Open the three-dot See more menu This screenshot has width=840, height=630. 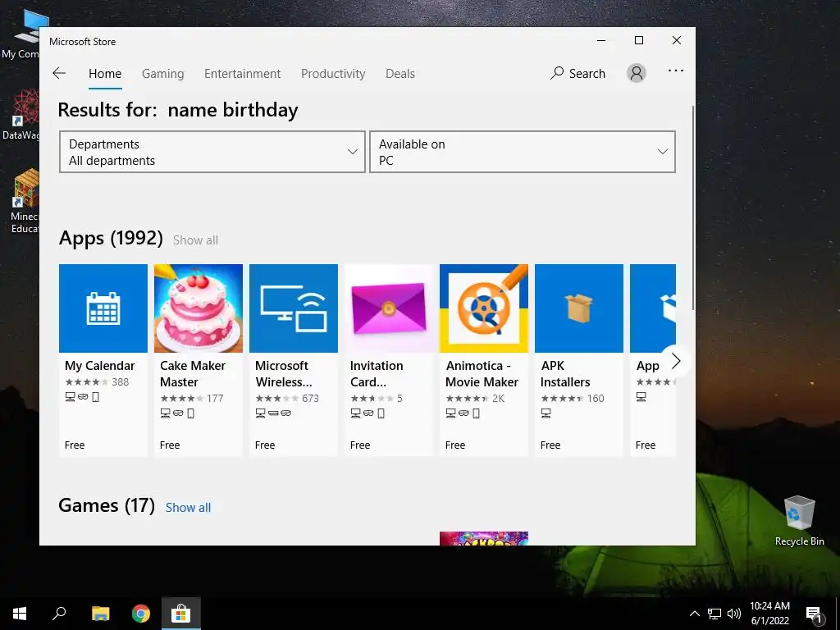(676, 71)
